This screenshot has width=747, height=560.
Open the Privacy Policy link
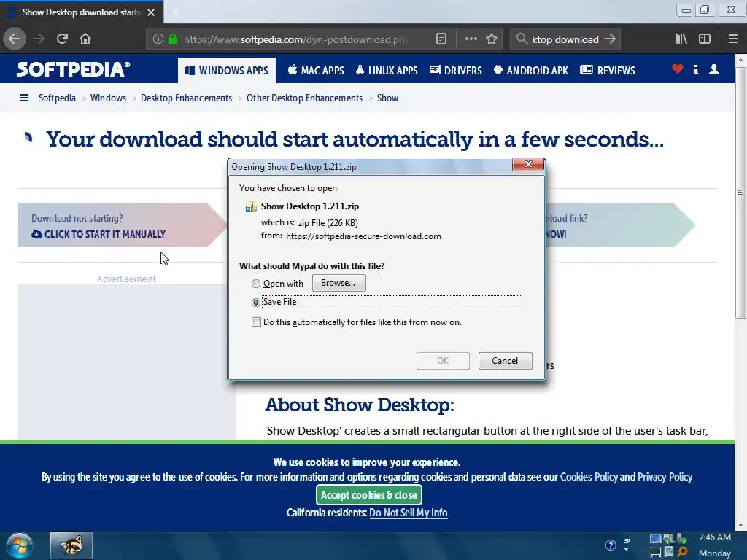665,477
